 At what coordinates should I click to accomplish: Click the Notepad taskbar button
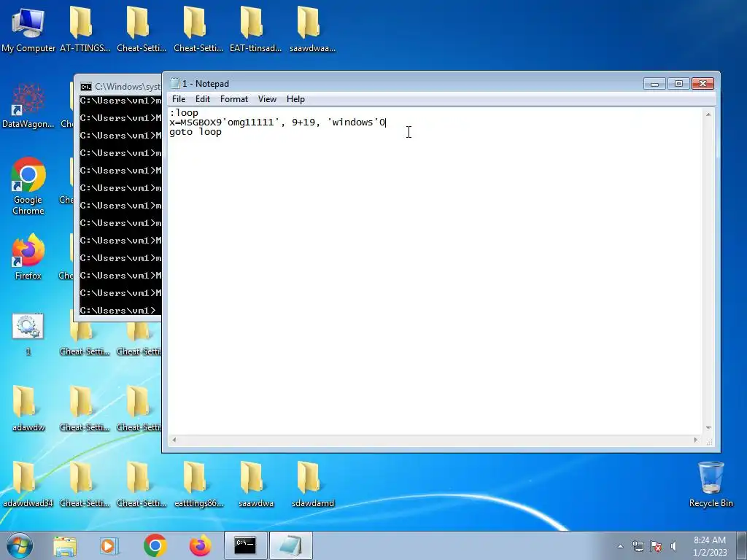290,545
